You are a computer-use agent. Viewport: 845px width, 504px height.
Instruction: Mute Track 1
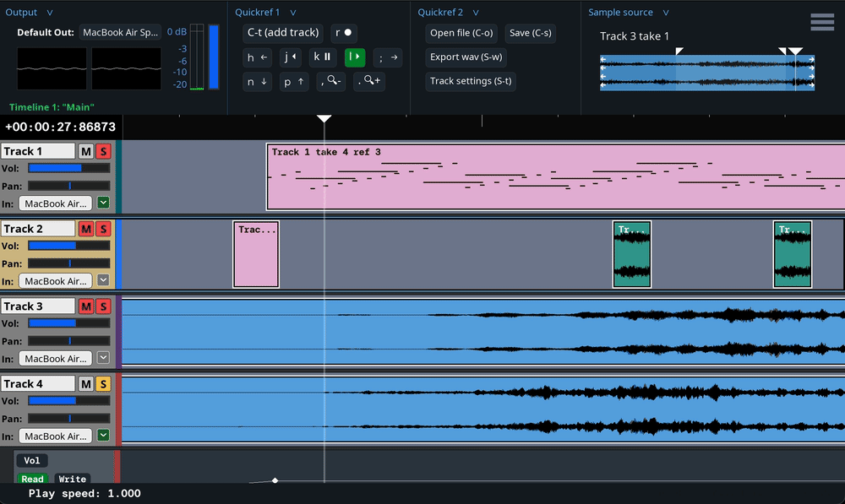tap(86, 152)
